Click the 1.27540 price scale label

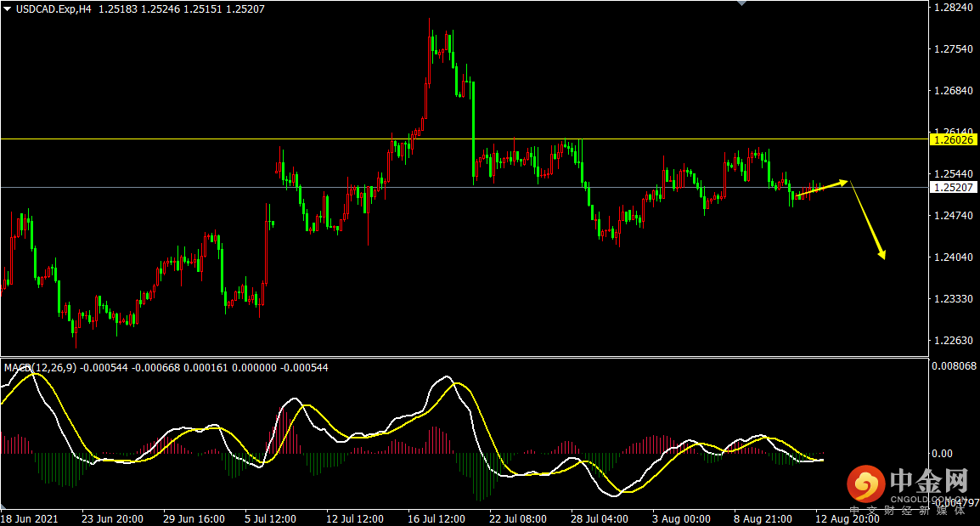953,48
